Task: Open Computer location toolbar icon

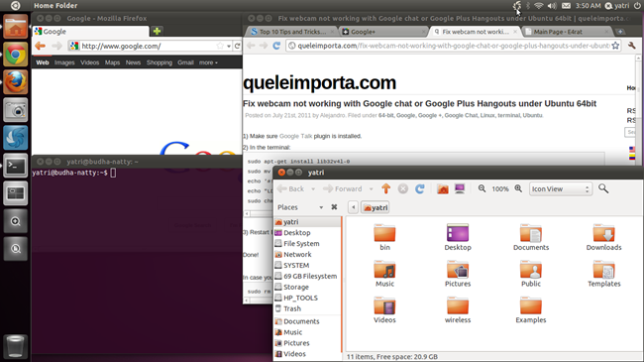Action: click(x=460, y=188)
